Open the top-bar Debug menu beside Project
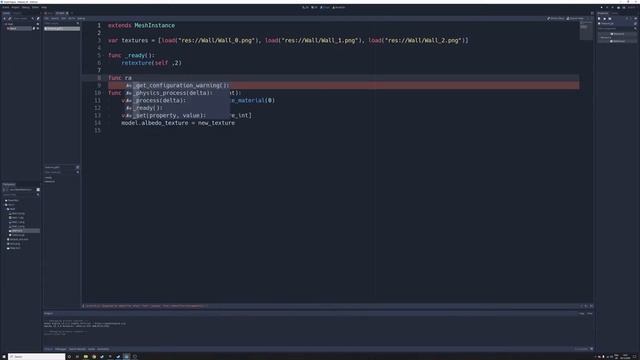The width and height of the screenshot is (640, 360). click(x=26, y=7)
